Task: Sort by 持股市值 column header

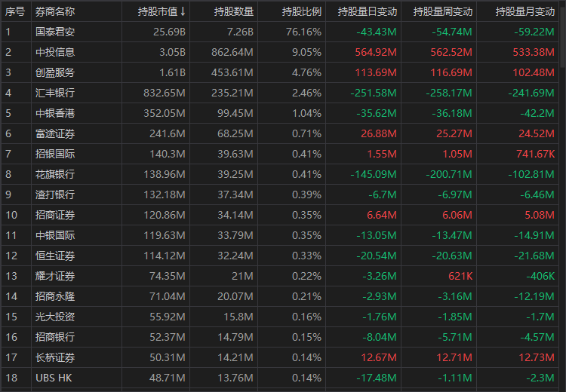Action: coord(158,11)
